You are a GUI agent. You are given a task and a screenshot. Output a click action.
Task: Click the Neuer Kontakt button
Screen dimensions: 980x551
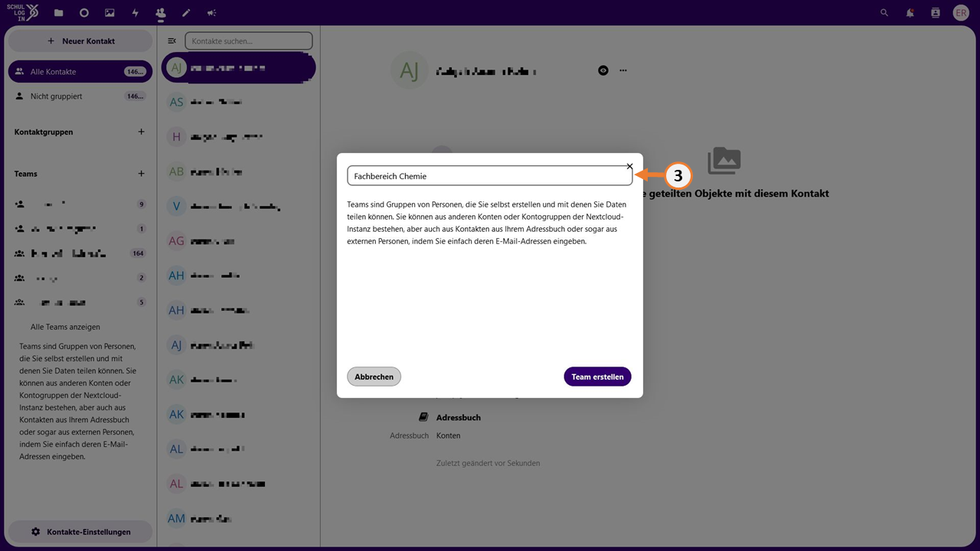[x=80, y=41]
